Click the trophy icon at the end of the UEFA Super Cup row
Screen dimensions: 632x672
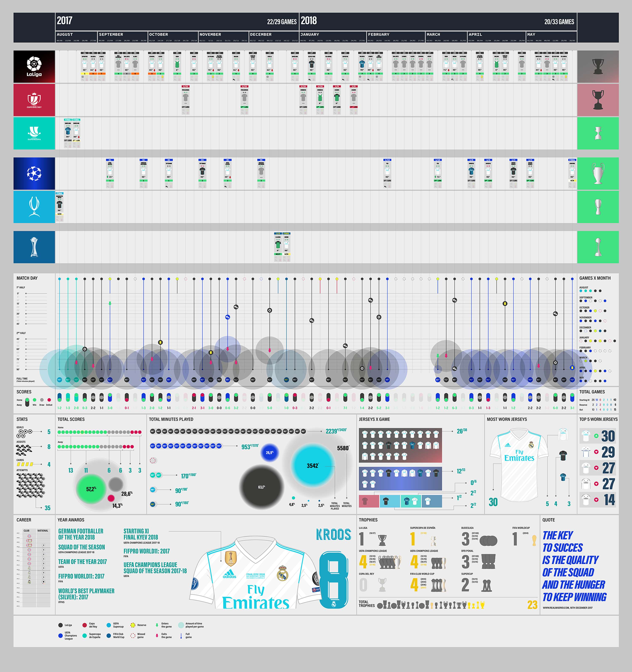(x=598, y=207)
